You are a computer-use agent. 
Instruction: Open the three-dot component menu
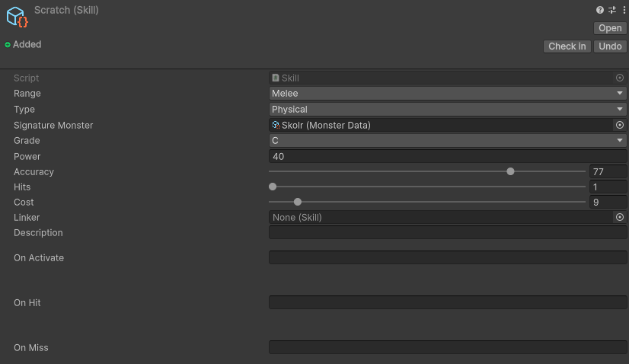coord(624,10)
